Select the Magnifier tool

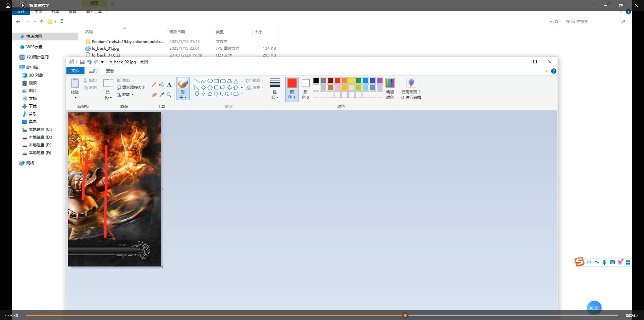pyautogui.click(x=169, y=95)
